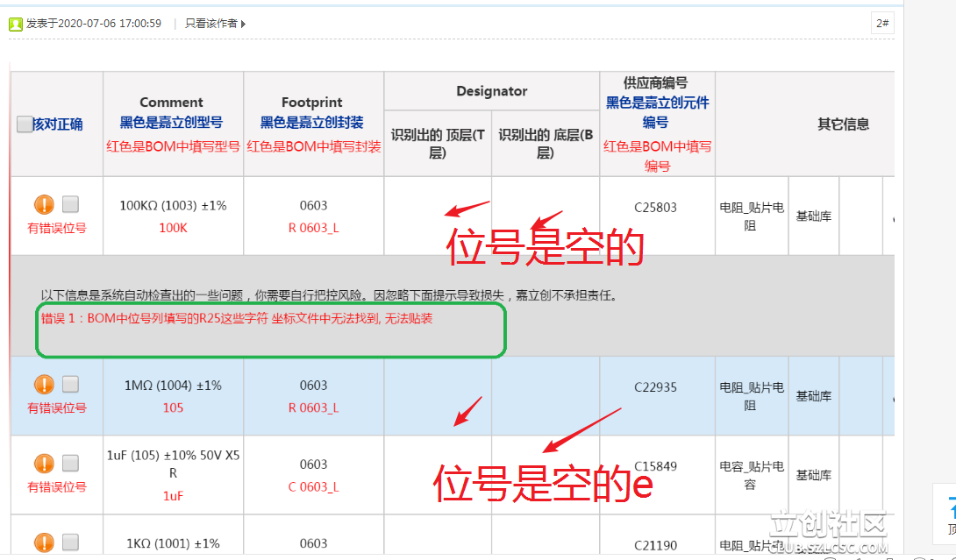956x560 pixels.
Task: Select the supplier code C22935
Action: [x=656, y=387]
